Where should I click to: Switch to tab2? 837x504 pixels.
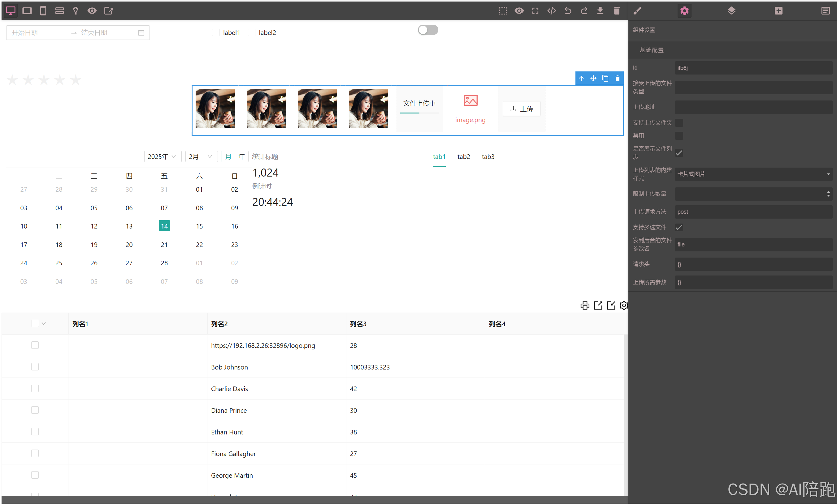[463, 156]
